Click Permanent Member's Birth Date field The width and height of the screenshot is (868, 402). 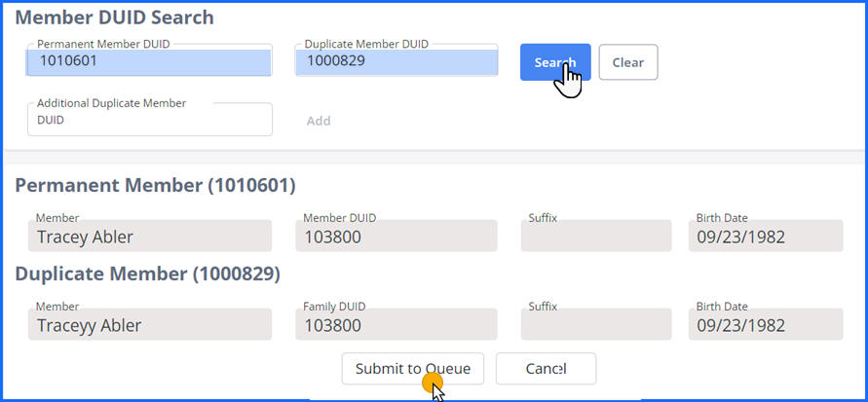766,237
